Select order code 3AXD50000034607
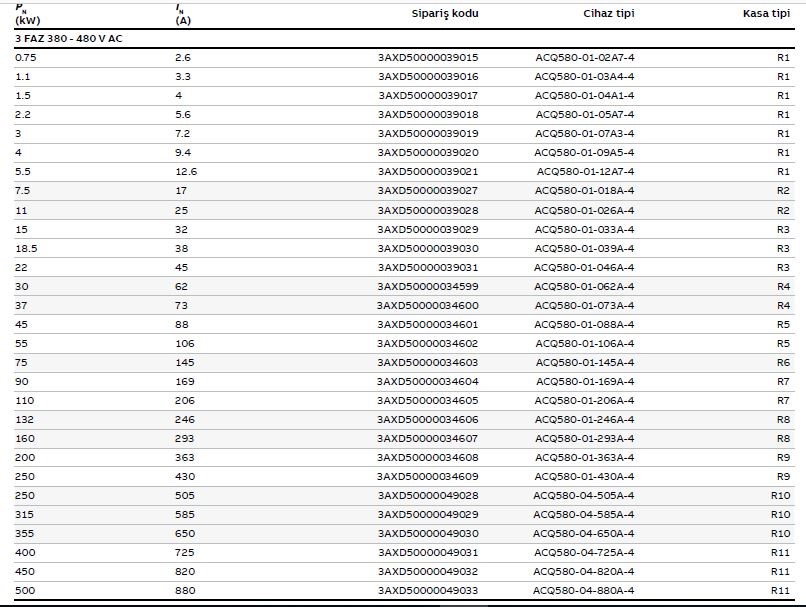The image size is (806, 607). point(428,439)
